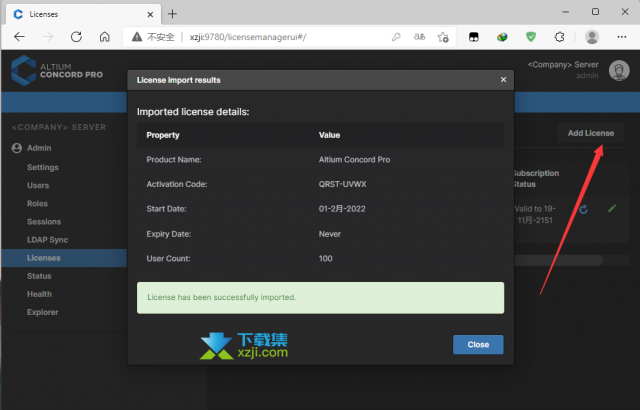Open the Status page
Viewport: 640px width, 410px height.
[x=39, y=276]
